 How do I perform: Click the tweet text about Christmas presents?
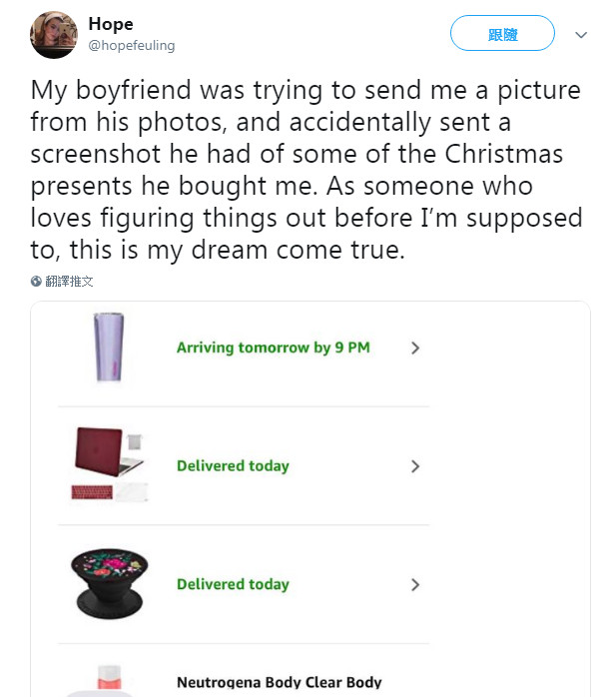click(306, 170)
